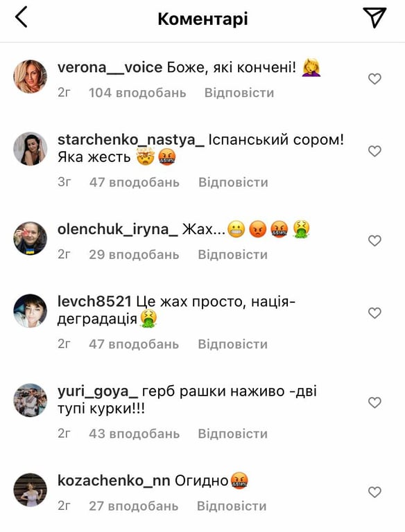Image resolution: width=405 pixels, height=532 pixels.
Task: View 29 вподобань on olenchuk_iryna_ comment
Action: tap(134, 255)
